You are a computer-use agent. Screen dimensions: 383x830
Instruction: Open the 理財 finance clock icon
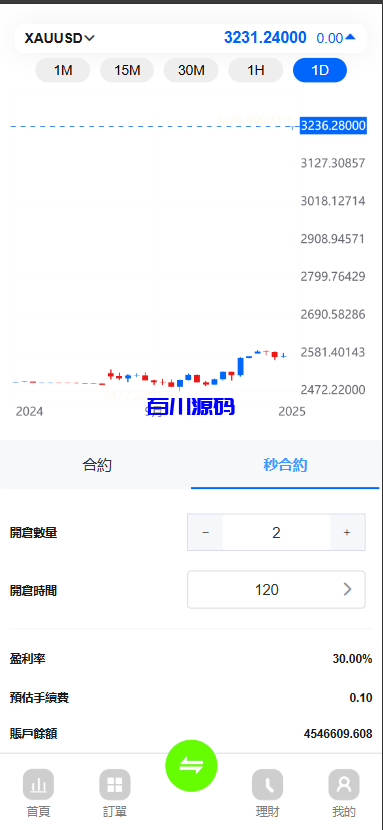[x=267, y=784]
